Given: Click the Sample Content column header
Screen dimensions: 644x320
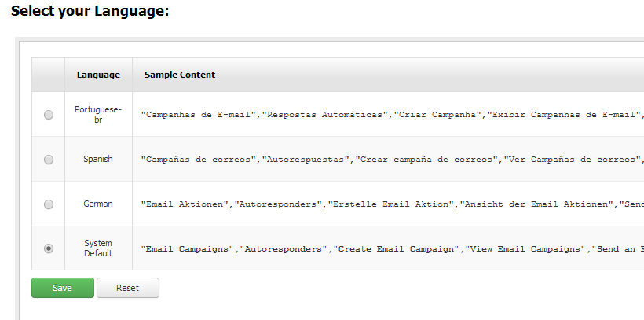Looking at the screenshot, I should 180,75.
